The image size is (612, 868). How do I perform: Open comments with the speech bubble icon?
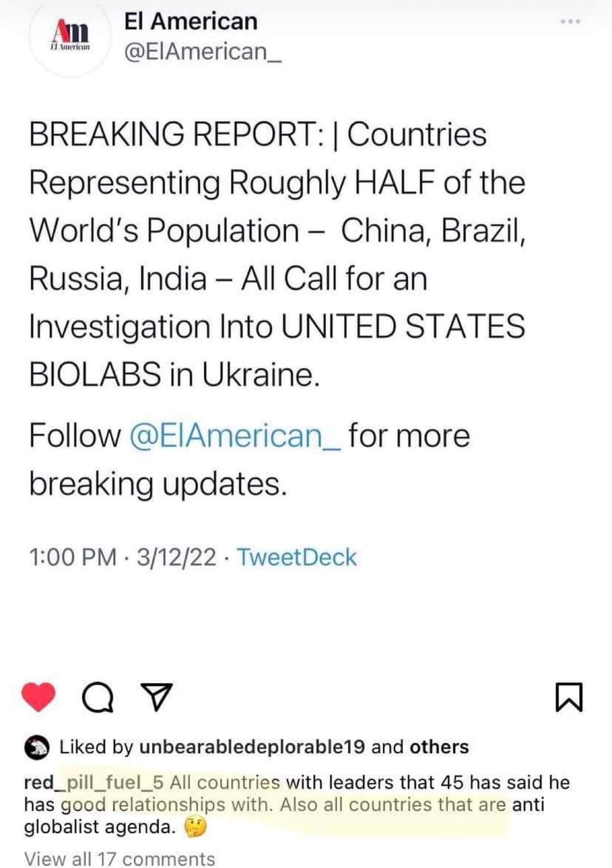(98, 698)
